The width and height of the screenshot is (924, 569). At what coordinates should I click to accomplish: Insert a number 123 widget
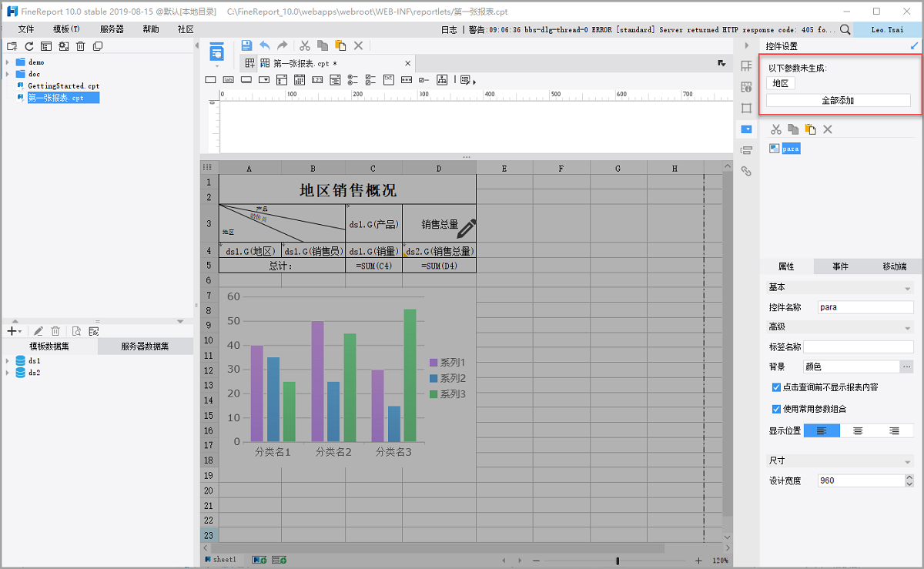click(x=316, y=79)
